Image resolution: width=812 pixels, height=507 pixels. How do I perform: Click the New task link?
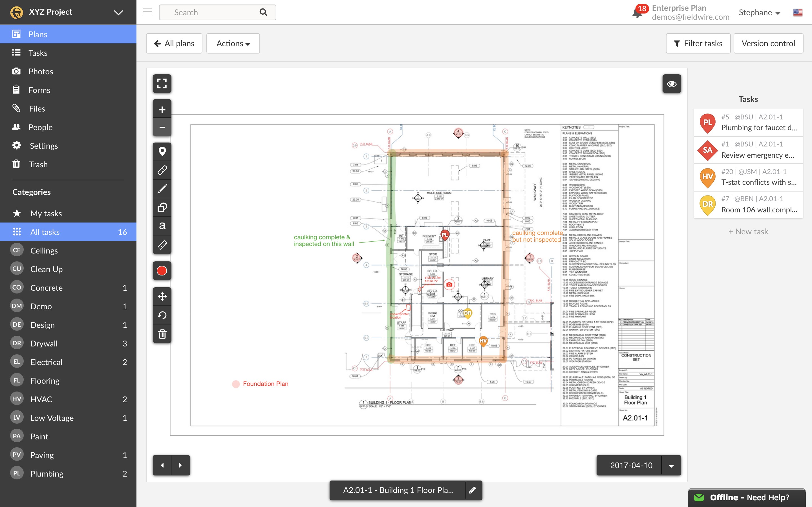tap(748, 231)
